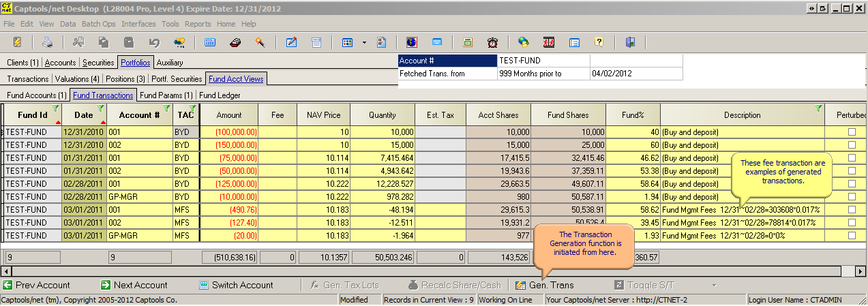This screenshot has height=306, width=868.
Task: Expand the grid view toolbar dropdown arrow
Action: tap(364, 42)
